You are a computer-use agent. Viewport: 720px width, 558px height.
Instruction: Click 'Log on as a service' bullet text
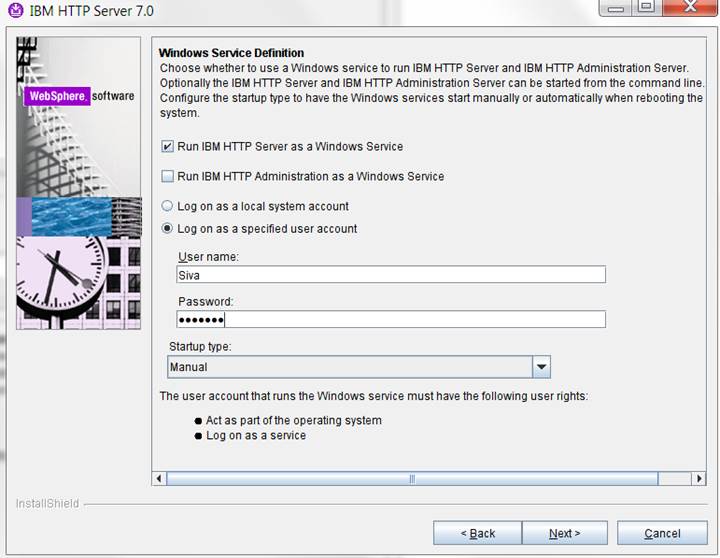[x=256, y=435]
